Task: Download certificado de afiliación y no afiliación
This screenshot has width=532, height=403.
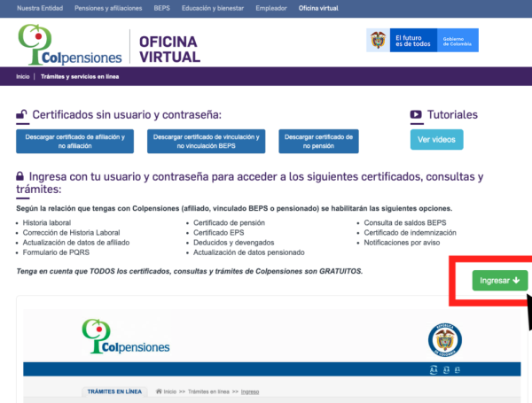Action: click(75, 142)
